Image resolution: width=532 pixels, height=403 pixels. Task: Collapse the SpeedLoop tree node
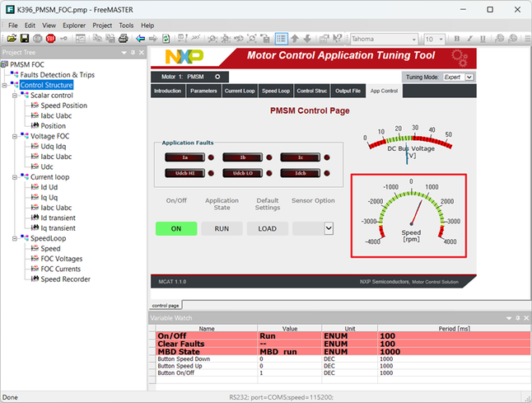coord(15,239)
